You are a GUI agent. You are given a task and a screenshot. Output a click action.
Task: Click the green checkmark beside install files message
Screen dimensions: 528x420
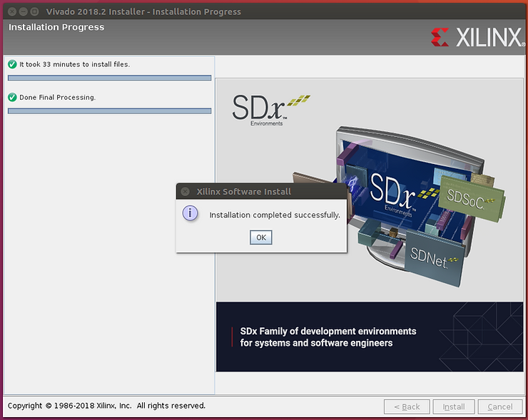click(x=12, y=64)
